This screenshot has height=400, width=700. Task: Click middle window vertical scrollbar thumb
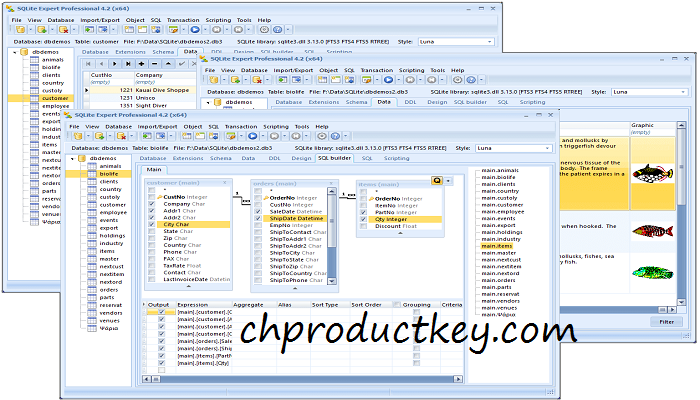(681, 167)
